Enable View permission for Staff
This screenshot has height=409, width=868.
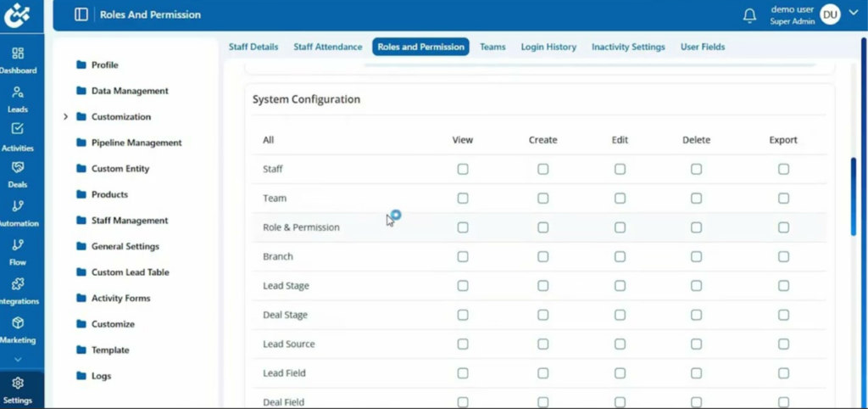[x=463, y=169]
